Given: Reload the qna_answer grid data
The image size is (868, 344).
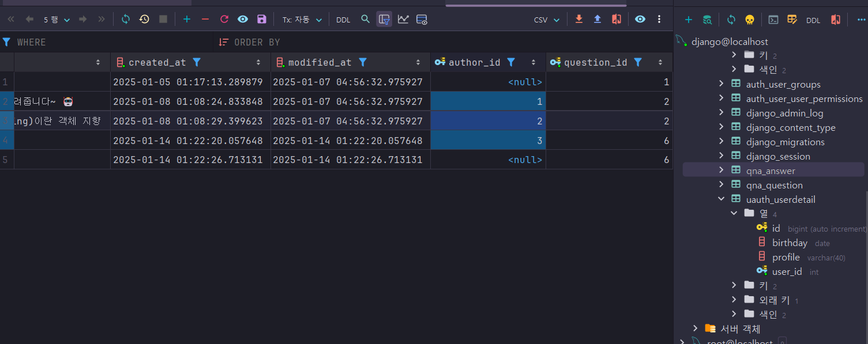Looking at the screenshot, I should [126, 20].
